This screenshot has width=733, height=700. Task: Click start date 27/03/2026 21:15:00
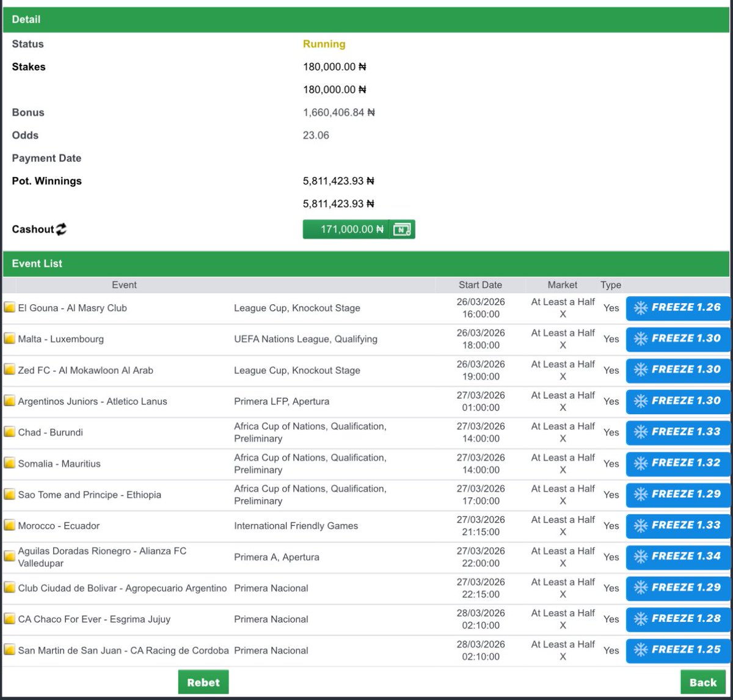coord(481,526)
